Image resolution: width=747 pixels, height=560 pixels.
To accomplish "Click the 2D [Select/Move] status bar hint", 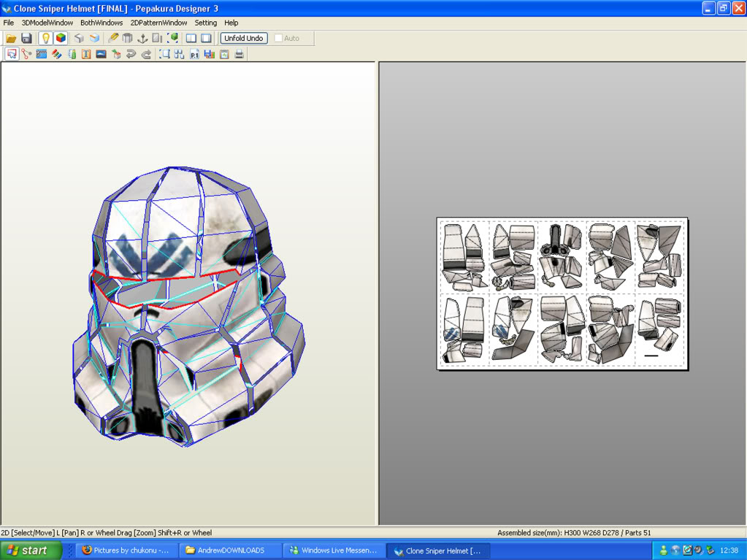I will (x=107, y=533).
